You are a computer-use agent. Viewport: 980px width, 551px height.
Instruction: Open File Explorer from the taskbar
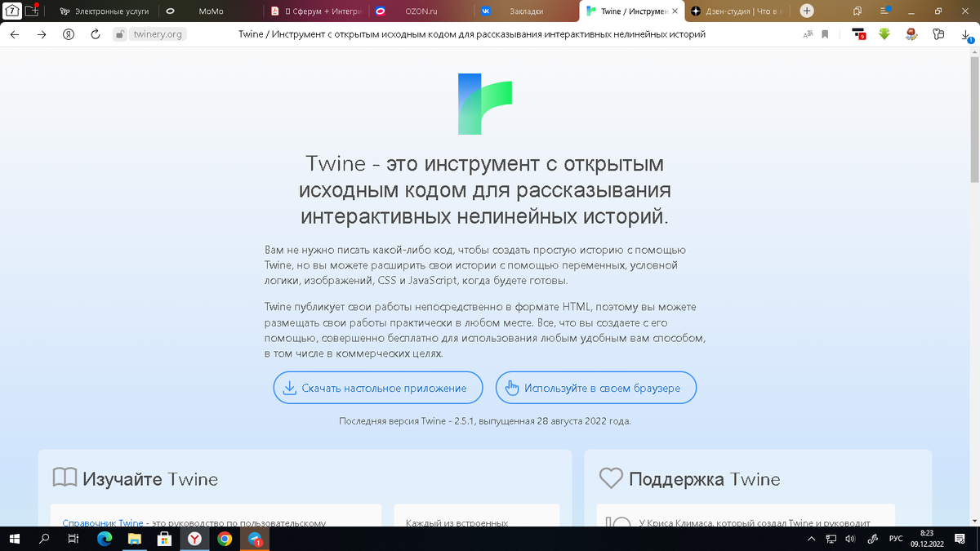click(x=135, y=539)
